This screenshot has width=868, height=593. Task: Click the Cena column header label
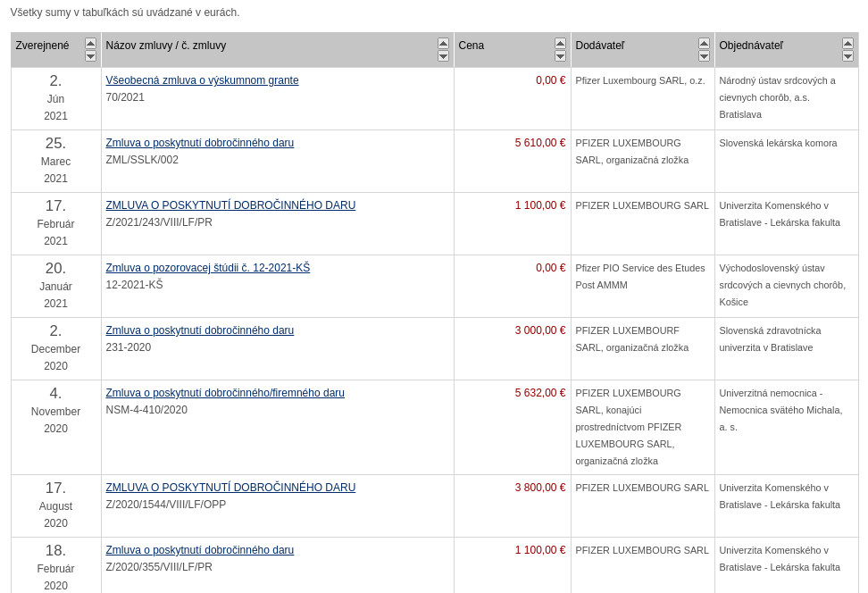pos(471,46)
